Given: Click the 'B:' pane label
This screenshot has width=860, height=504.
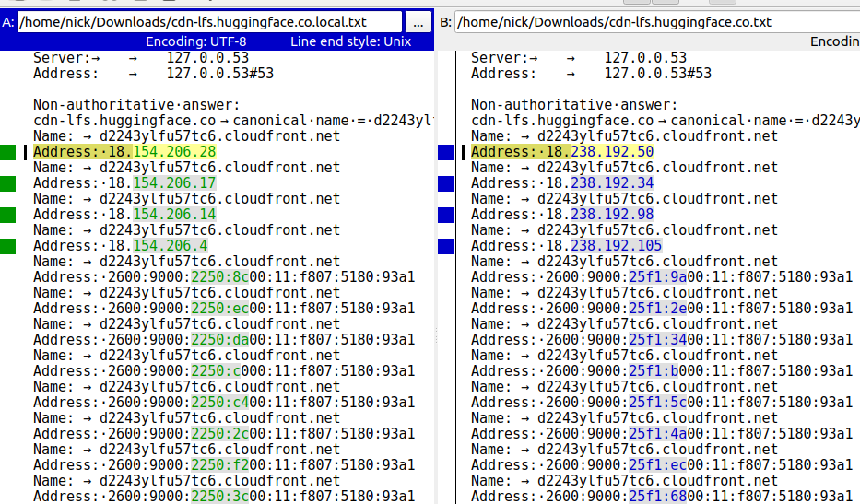Looking at the screenshot, I should [x=445, y=22].
